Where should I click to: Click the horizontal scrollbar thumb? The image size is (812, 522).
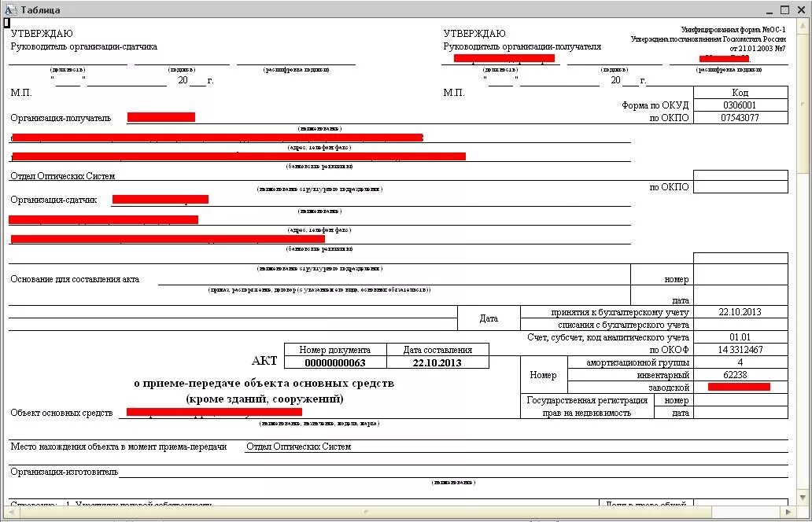[x=364, y=512]
